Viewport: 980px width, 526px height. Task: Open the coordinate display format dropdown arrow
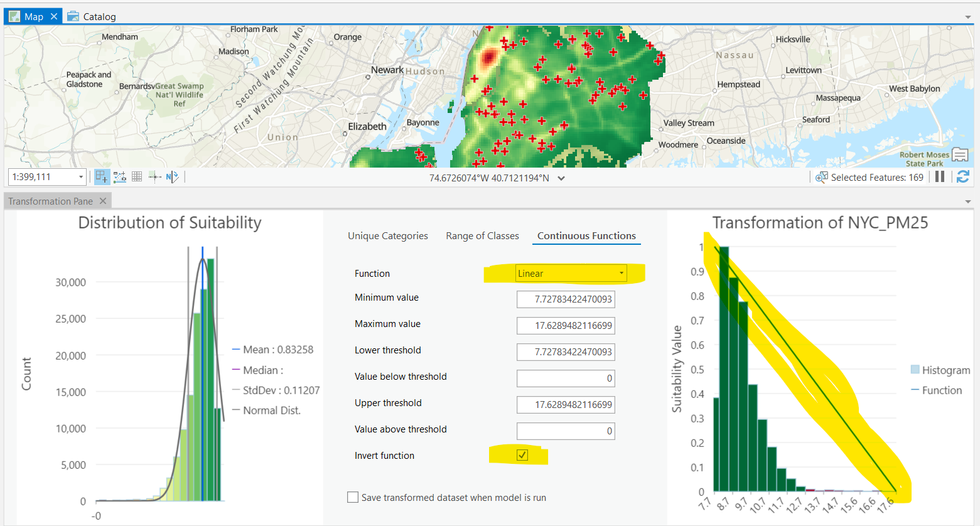[x=561, y=178]
